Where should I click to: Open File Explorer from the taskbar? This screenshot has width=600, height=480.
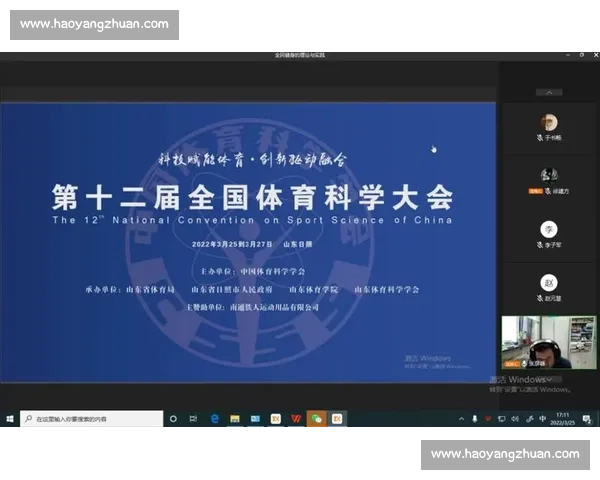(x=235, y=419)
